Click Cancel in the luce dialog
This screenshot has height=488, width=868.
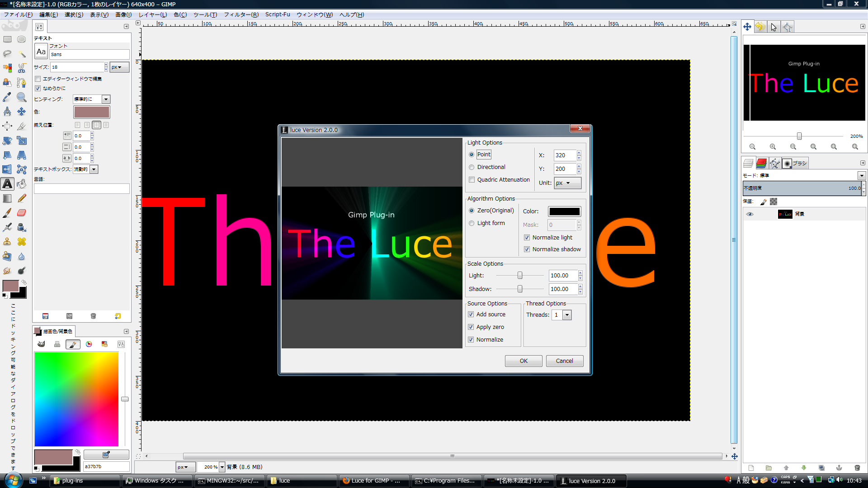565,361
